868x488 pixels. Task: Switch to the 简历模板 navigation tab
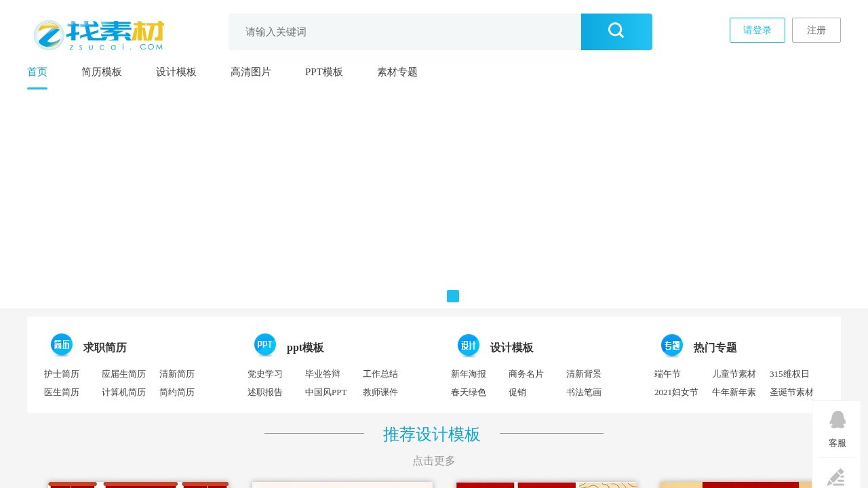(102, 72)
